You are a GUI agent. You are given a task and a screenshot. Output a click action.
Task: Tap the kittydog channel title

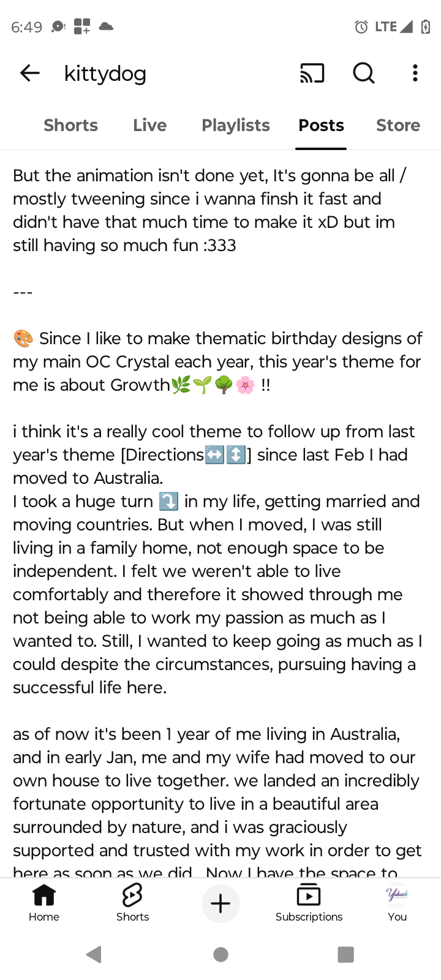[105, 73]
